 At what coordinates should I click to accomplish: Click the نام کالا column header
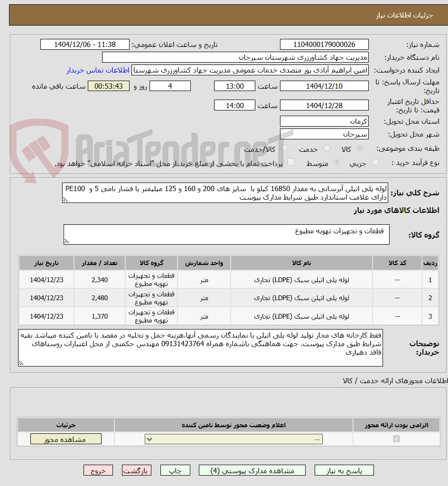click(x=301, y=263)
